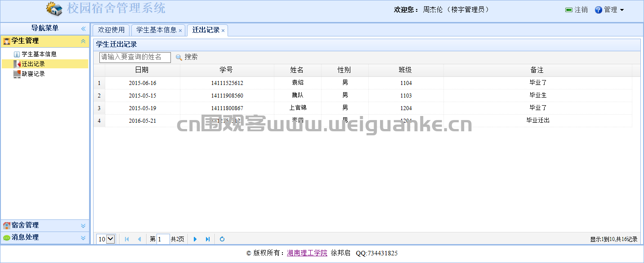Select name cell 魏队
644x263 pixels.
(297, 95)
